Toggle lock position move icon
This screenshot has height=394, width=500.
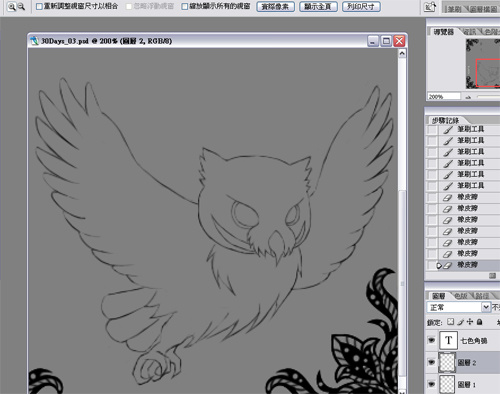[470, 322]
